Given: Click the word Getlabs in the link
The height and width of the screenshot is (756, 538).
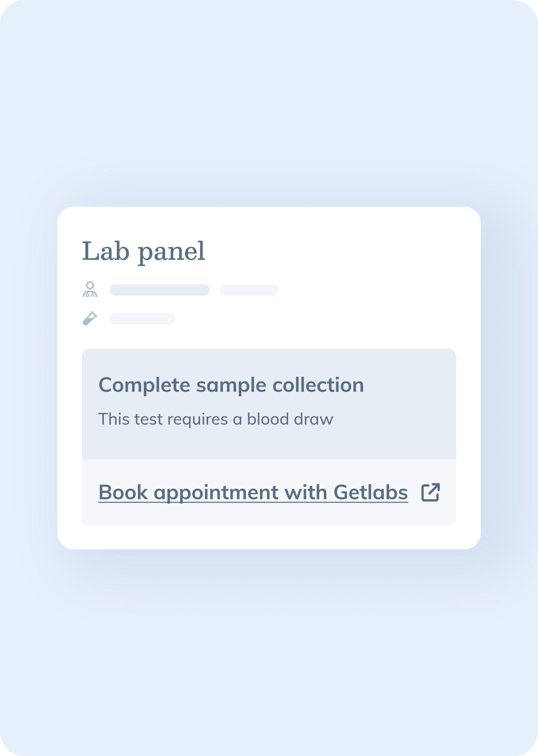Looking at the screenshot, I should point(371,492).
